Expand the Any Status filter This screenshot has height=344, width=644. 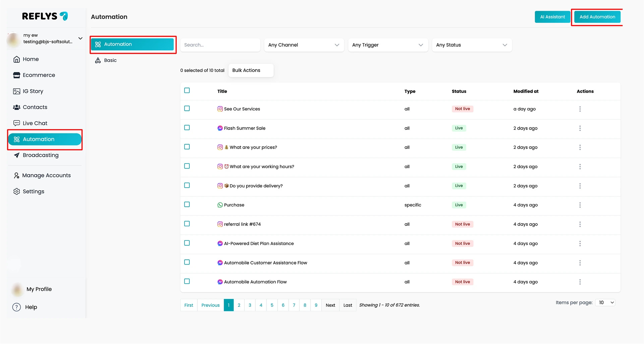point(472,45)
